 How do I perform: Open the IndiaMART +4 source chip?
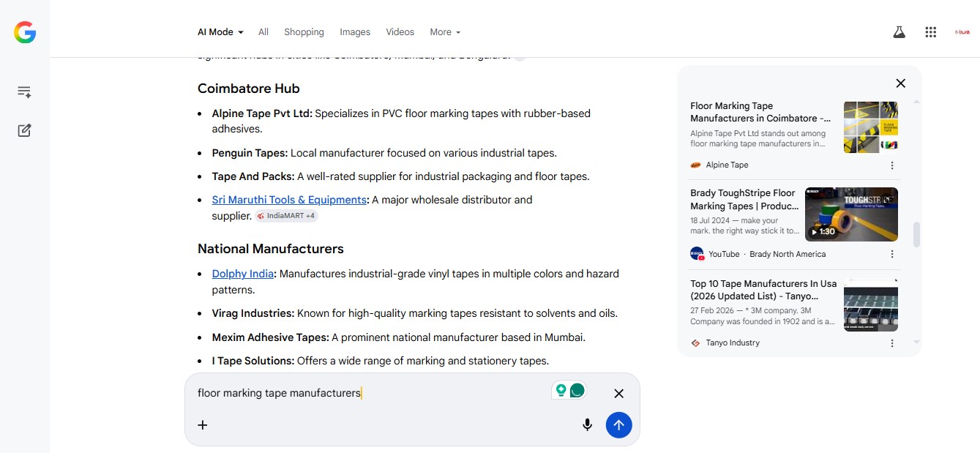pos(287,216)
